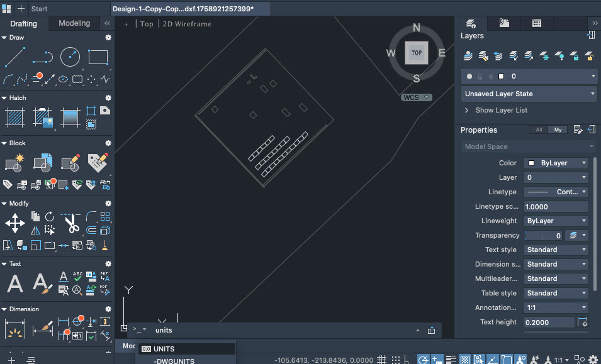Select UNITS from command suggestions
This screenshot has width=601, height=364.
click(x=164, y=349)
